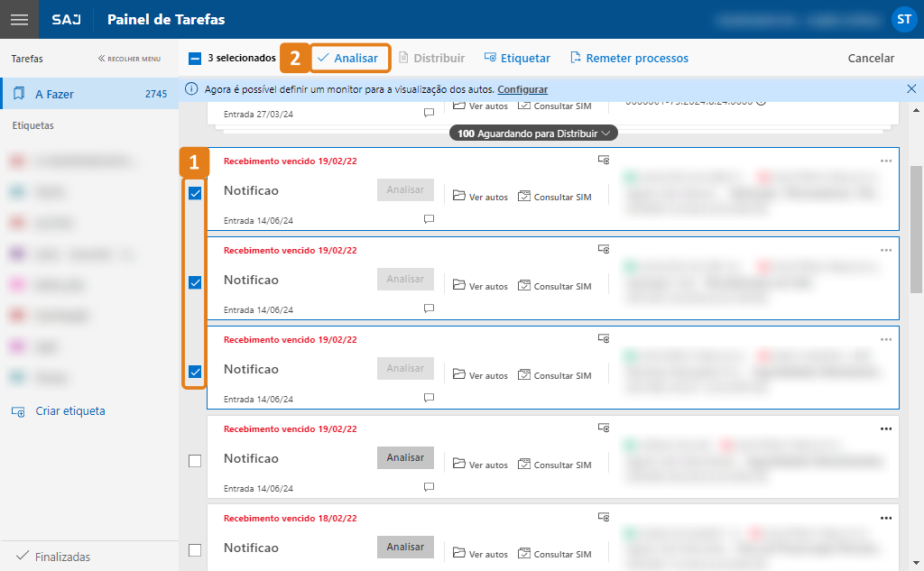This screenshot has height=571, width=924.
Task: Check the fourth Notificao task checkbox
Action: pos(193,461)
